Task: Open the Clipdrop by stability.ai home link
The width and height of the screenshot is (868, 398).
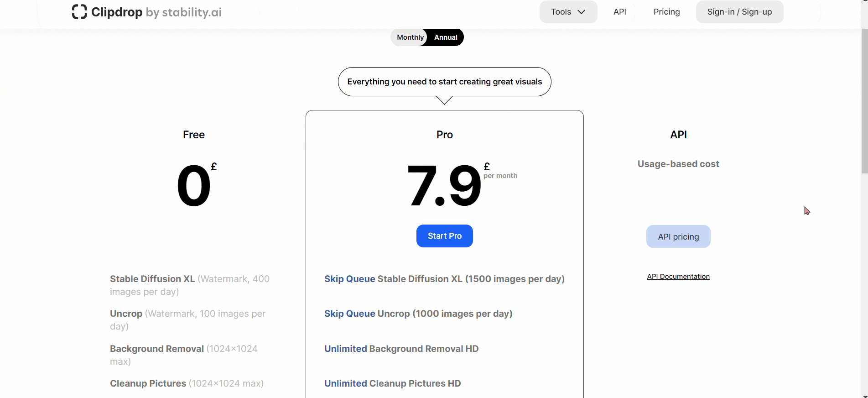Action: point(147,12)
